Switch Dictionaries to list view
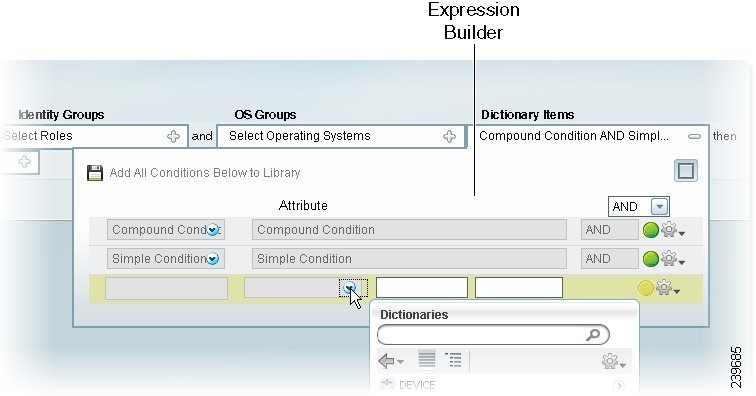This screenshot has height=396, width=756. tap(427, 359)
